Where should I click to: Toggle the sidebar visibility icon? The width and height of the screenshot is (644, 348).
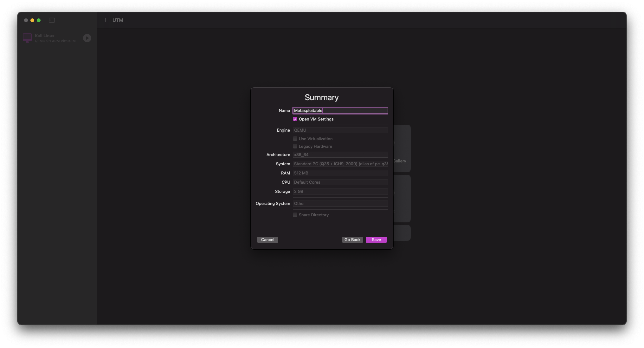tap(52, 20)
